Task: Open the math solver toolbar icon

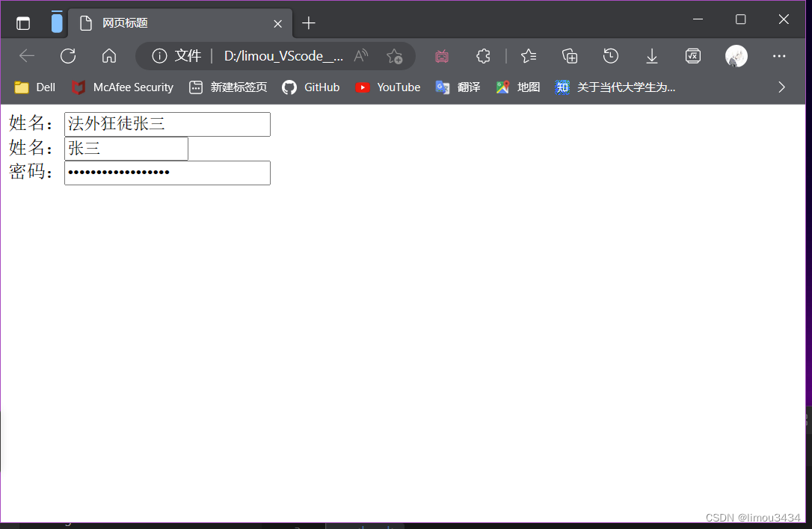Action: [x=693, y=56]
